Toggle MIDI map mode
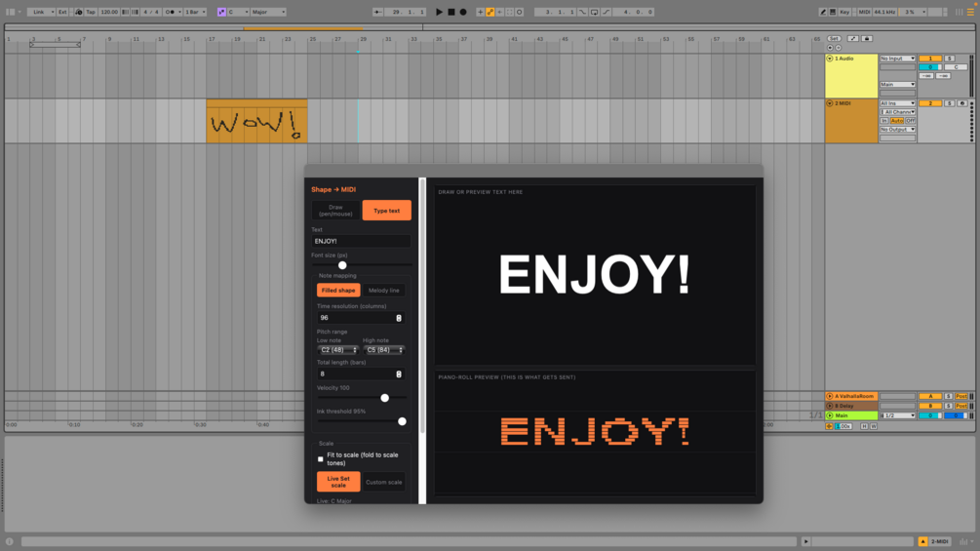 tap(864, 12)
